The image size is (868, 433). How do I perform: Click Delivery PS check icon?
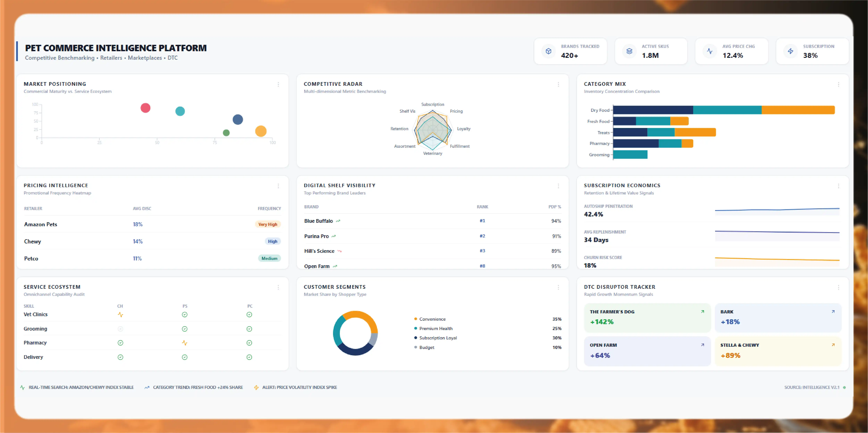[185, 357]
